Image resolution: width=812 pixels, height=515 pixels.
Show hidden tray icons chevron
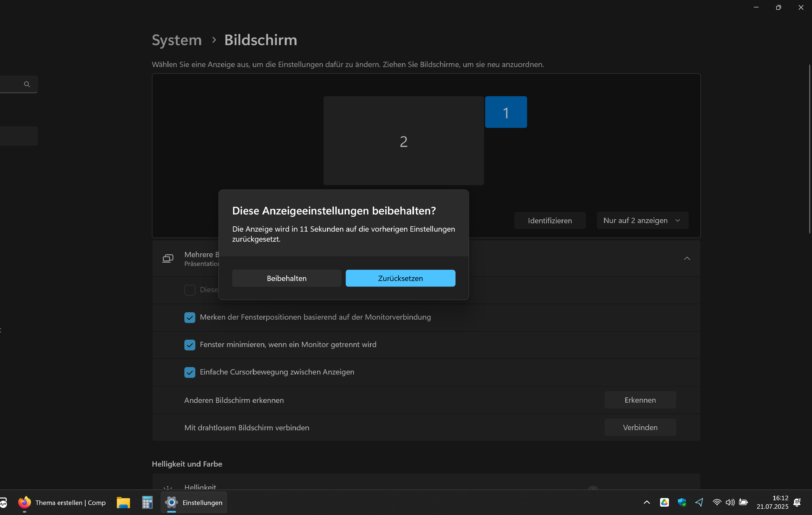[x=646, y=503]
